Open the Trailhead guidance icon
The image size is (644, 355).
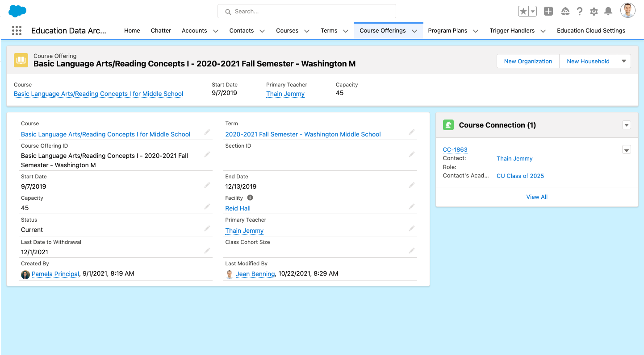(565, 12)
